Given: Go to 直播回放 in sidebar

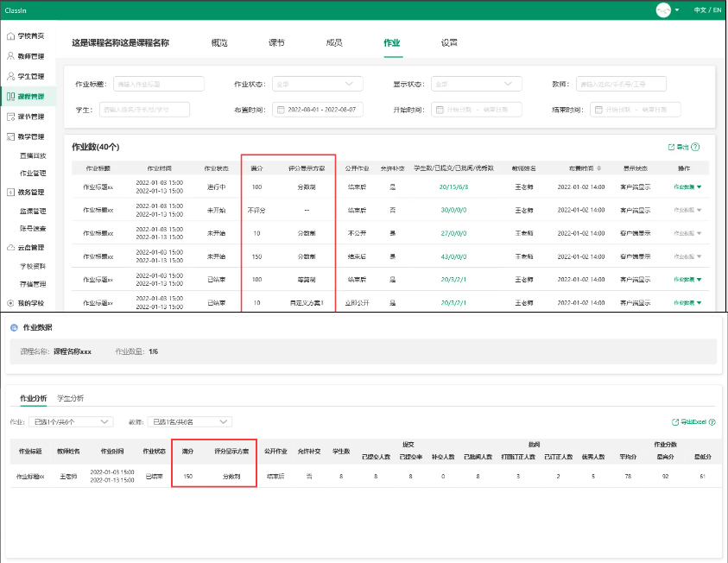Looking at the screenshot, I should coord(33,155).
